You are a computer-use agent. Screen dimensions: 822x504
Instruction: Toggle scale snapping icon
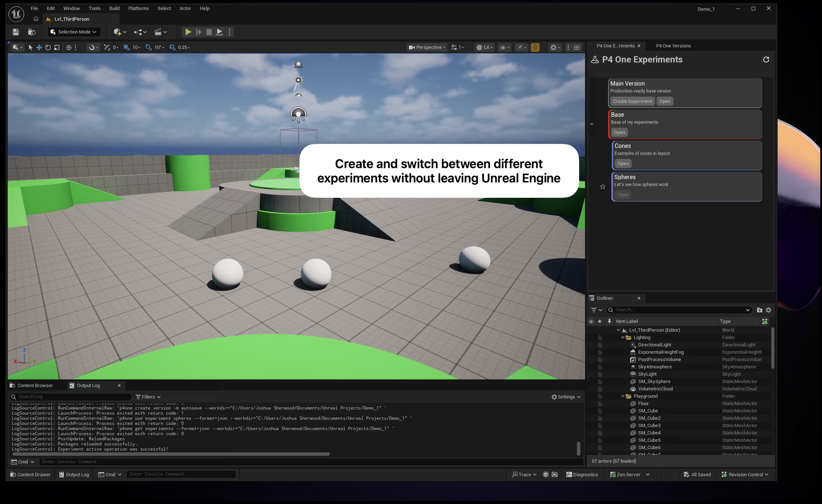coord(172,47)
